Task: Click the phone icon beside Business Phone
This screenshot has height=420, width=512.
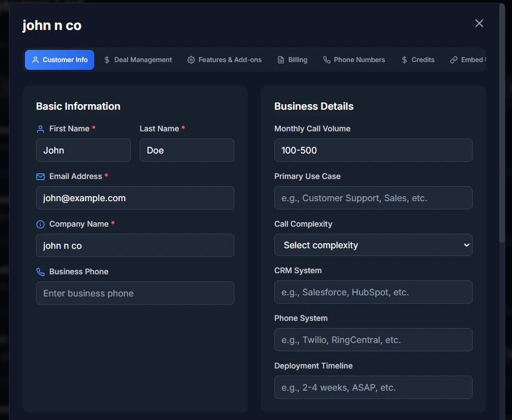Action: 40,272
